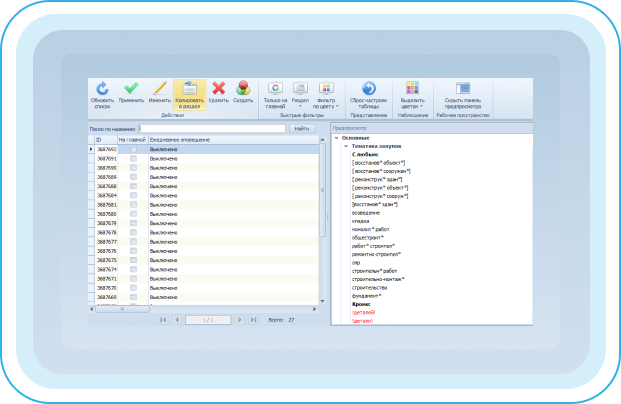Click the table's scroll-right arrow

314,309
